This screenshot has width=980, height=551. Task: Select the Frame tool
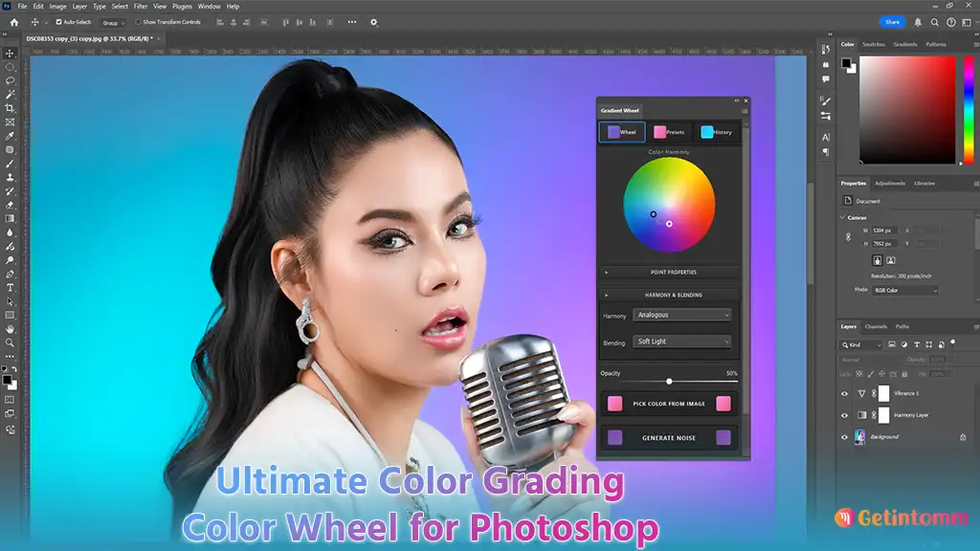point(10,121)
